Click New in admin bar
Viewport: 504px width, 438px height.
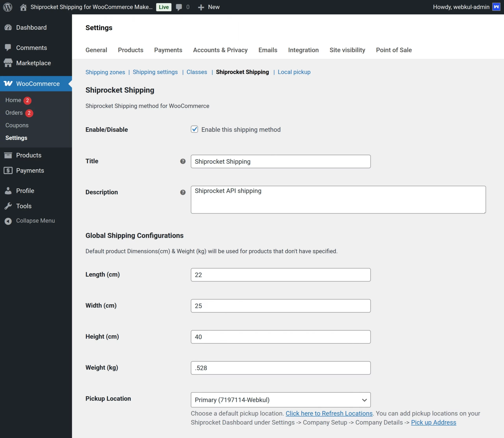point(214,7)
